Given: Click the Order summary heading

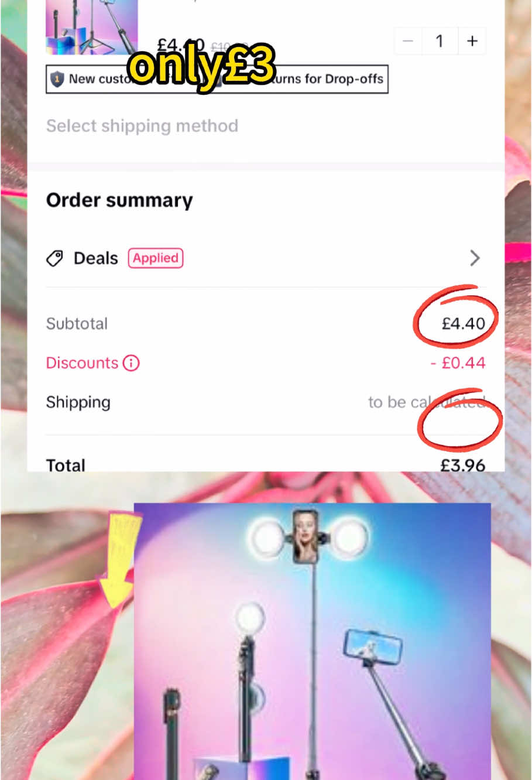Looking at the screenshot, I should tap(119, 200).
